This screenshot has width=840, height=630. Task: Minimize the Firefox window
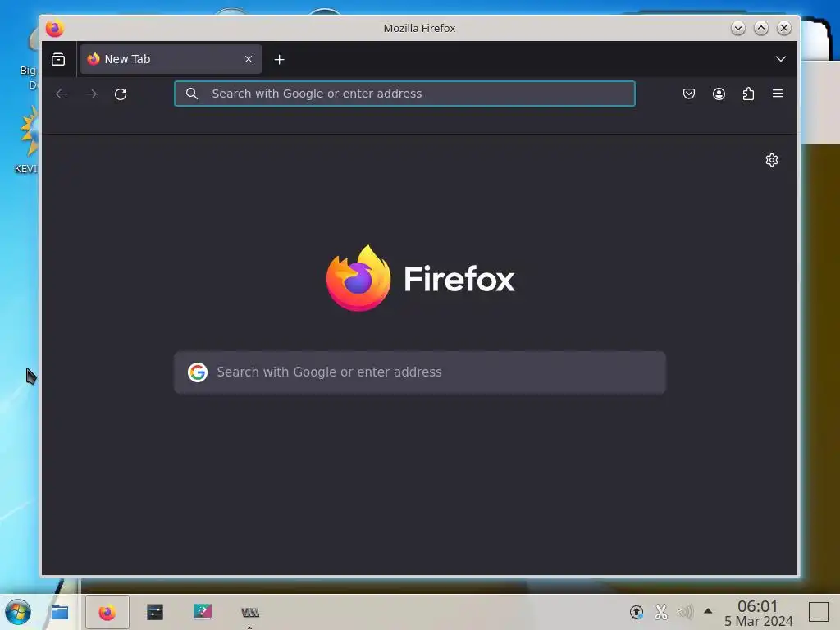coord(738,28)
